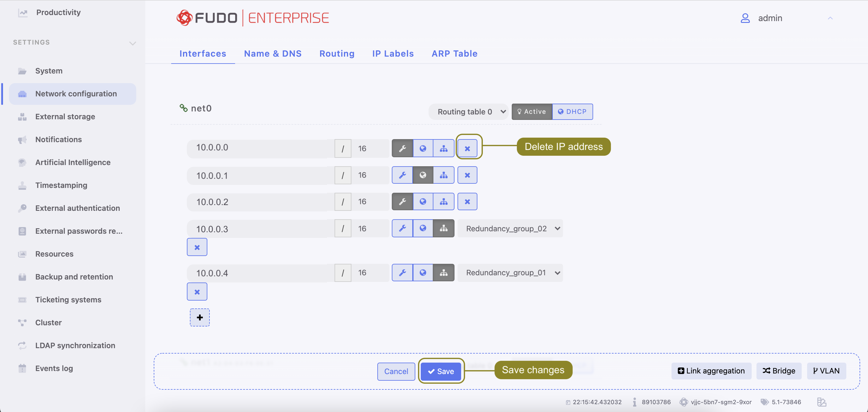Enable DHCP on net0

(x=573, y=112)
